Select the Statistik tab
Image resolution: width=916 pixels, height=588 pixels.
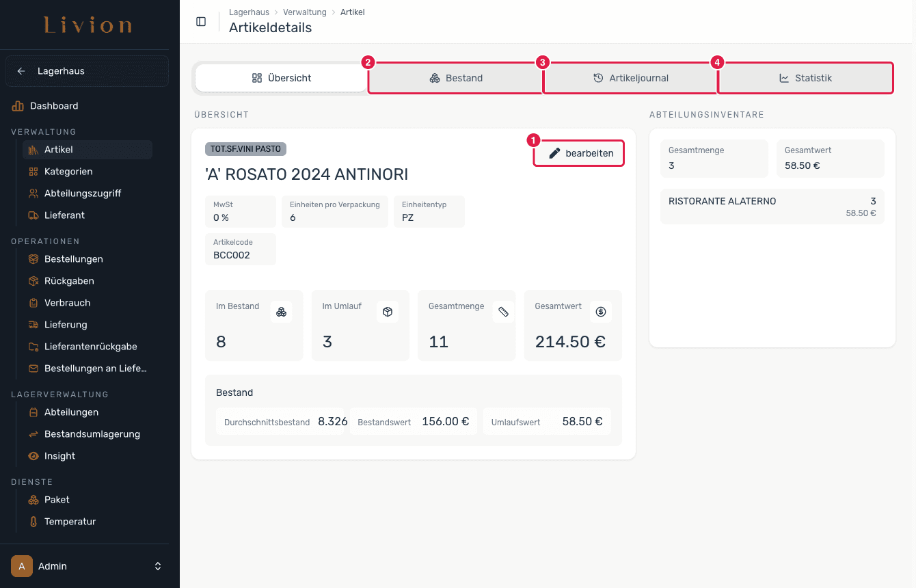tap(806, 78)
